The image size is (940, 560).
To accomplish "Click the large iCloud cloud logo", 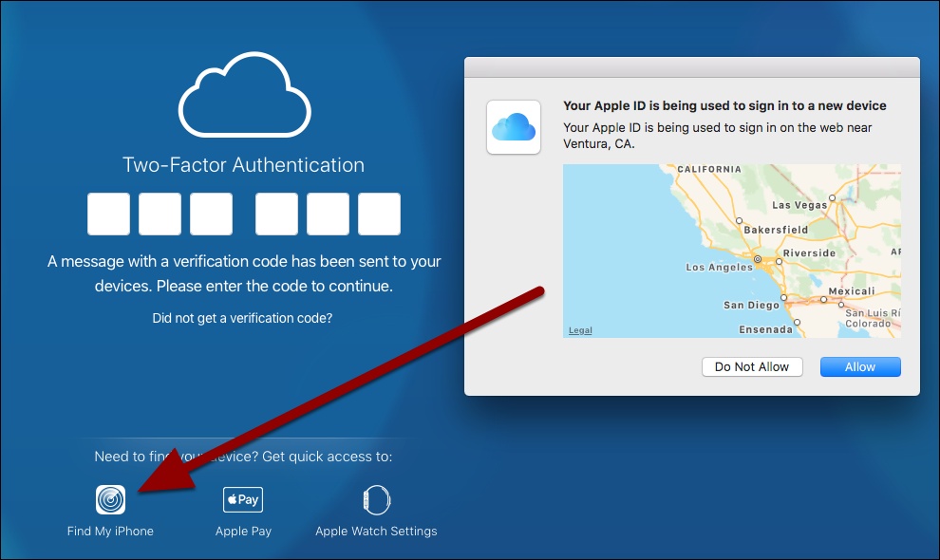I will pos(245,95).
